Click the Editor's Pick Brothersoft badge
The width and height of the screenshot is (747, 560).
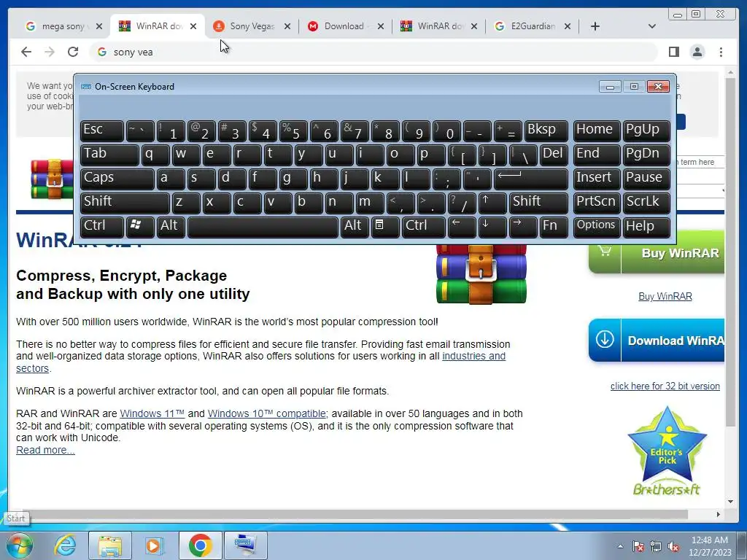tap(667, 451)
